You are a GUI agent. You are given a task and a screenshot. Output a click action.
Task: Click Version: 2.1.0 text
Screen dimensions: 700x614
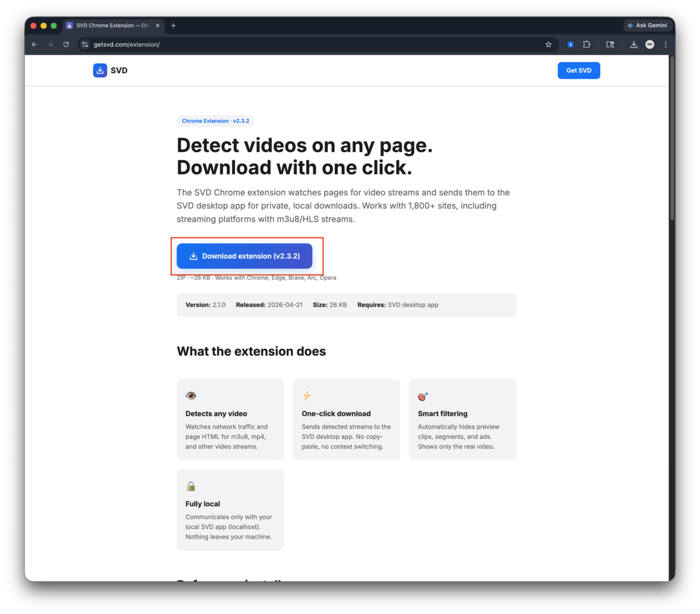205,305
